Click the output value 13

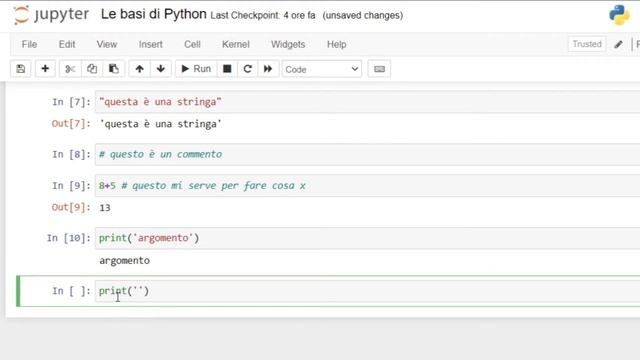point(105,208)
